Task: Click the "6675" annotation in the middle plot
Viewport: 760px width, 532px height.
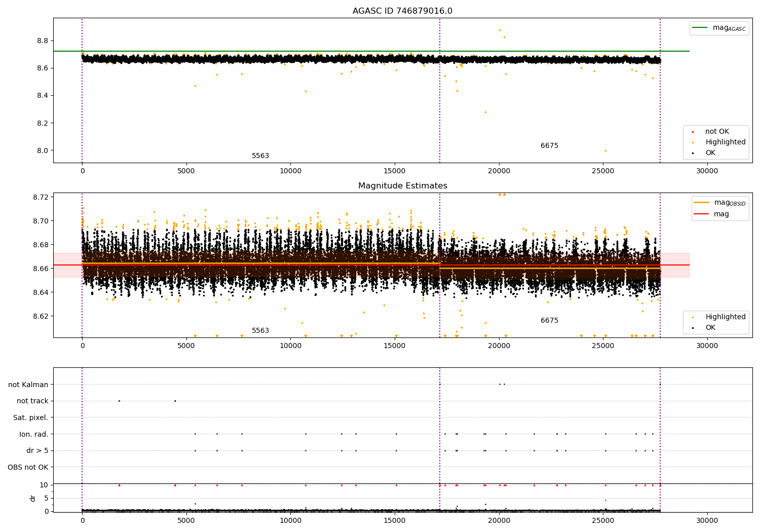Action: point(549,321)
